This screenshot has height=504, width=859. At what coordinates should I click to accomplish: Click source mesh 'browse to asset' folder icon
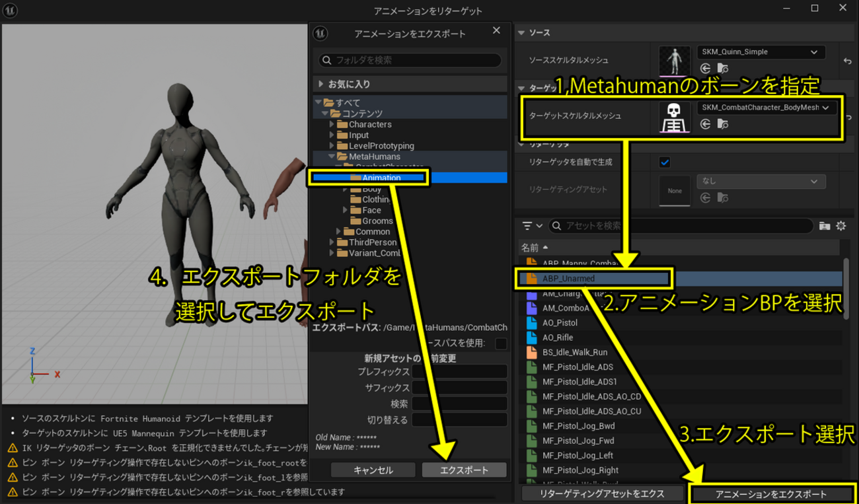[723, 67]
